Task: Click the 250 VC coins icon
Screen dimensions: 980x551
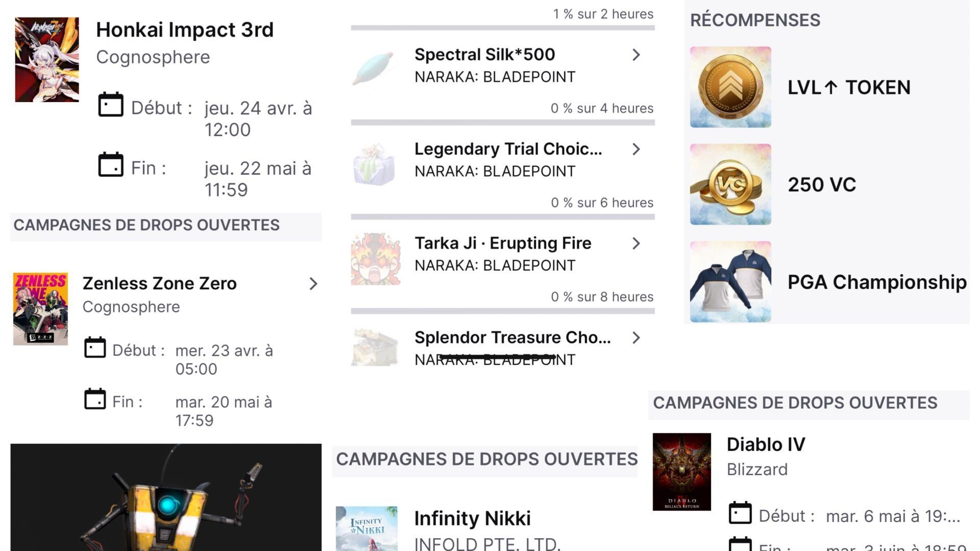Action: tap(730, 184)
